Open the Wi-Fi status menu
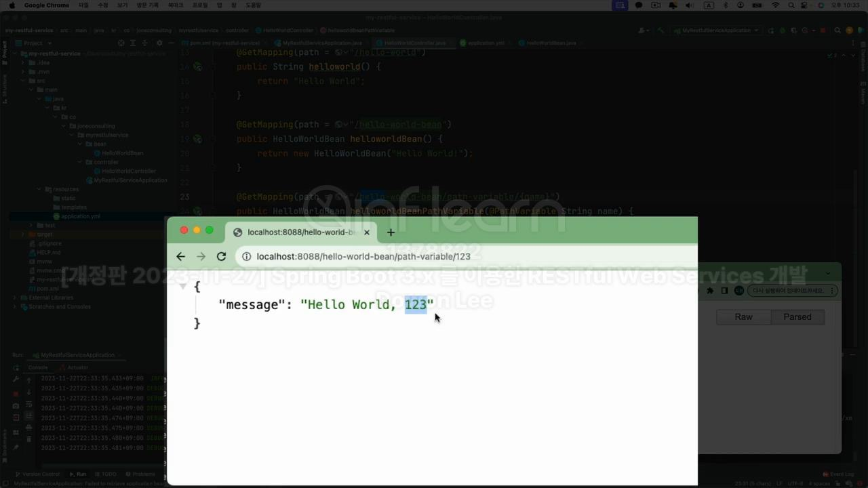The image size is (868, 488). 775,5
